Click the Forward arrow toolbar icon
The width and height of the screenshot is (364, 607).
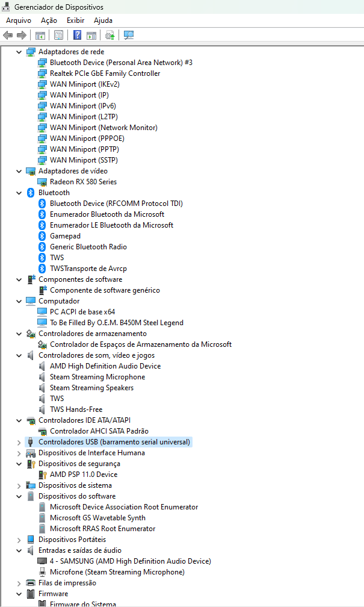pos(22,35)
